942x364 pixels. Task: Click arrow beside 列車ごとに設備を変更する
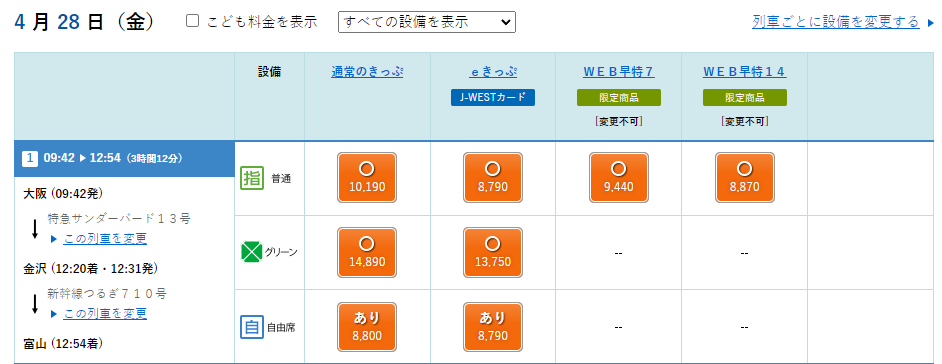(x=931, y=23)
